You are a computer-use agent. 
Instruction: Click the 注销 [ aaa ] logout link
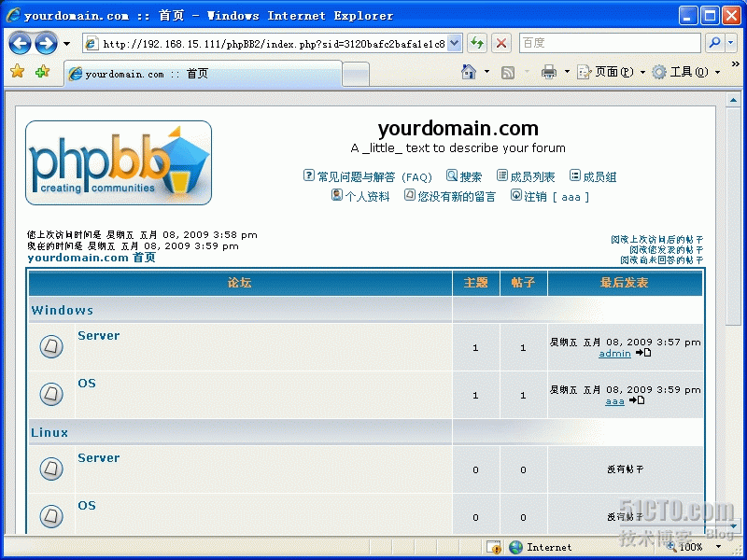click(557, 197)
